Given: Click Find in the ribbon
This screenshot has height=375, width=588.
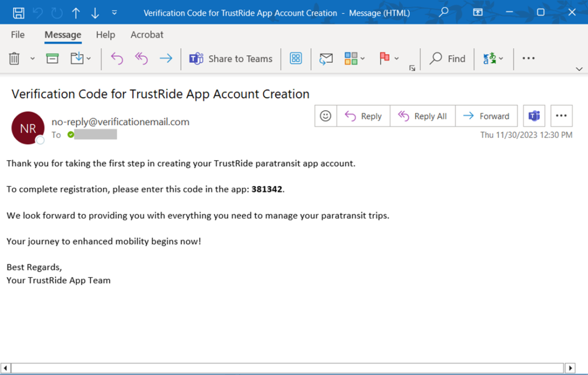Looking at the screenshot, I should pos(448,59).
